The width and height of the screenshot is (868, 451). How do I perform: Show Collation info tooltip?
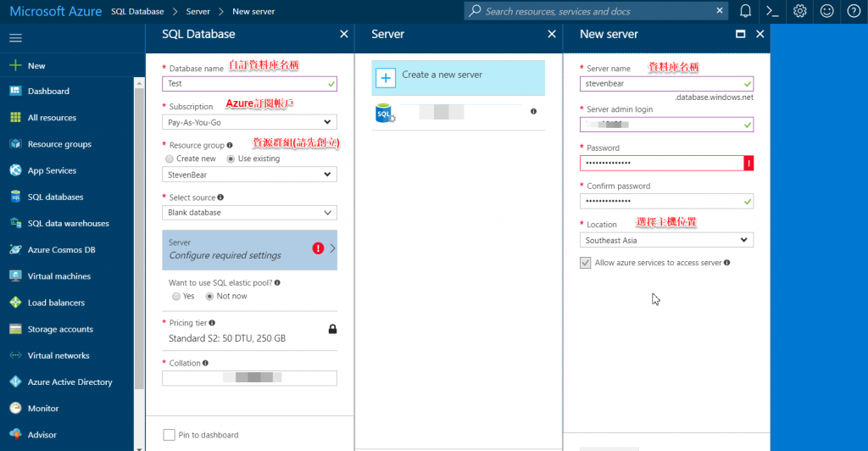(205, 363)
